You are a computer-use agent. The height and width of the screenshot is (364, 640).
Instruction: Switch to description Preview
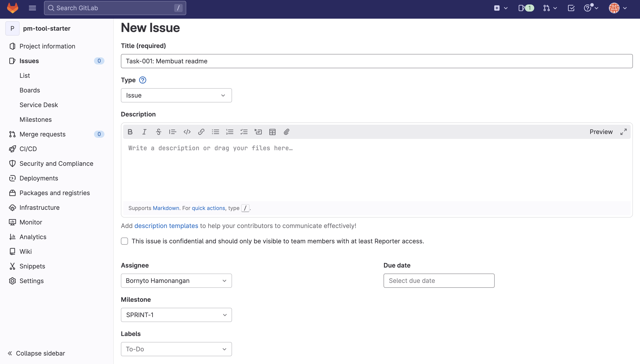[x=601, y=132]
